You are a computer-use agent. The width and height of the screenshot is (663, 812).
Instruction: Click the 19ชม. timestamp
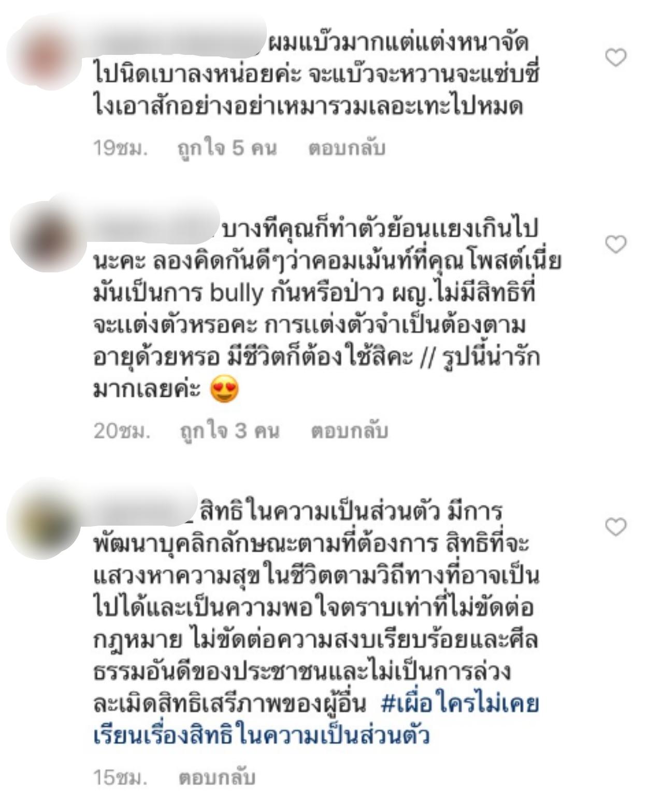click(120, 149)
